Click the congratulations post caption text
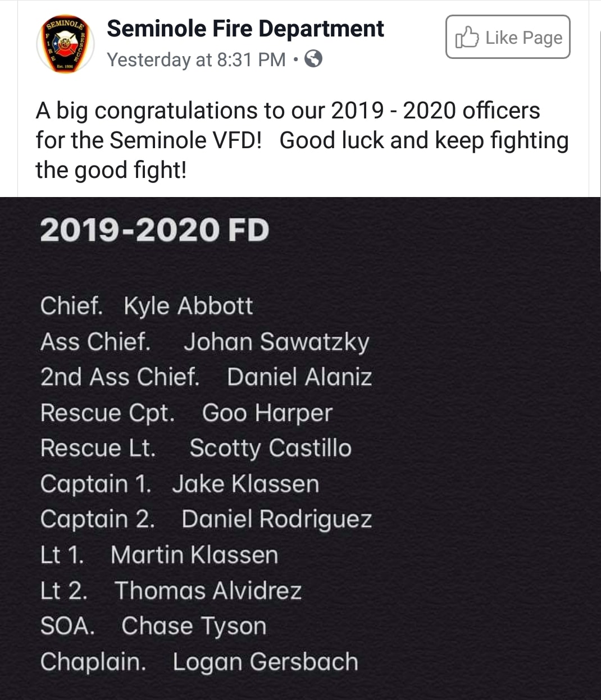This screenshot has width=601, height=700. 302,140
